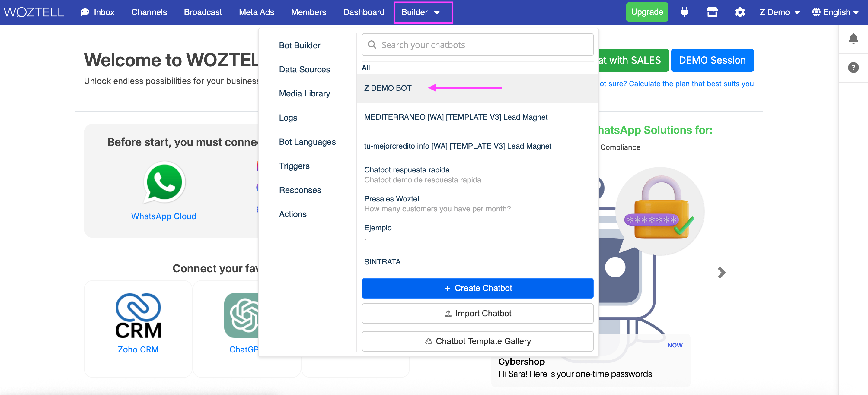Viewport: 868px width, 395px height.
Task: Click the Create Chatbot button
Action: (x=477, y=288)
